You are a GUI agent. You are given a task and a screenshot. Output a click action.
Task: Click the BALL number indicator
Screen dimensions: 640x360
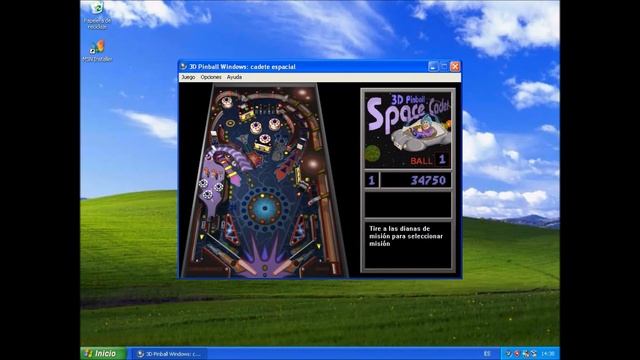coord(442,160)
